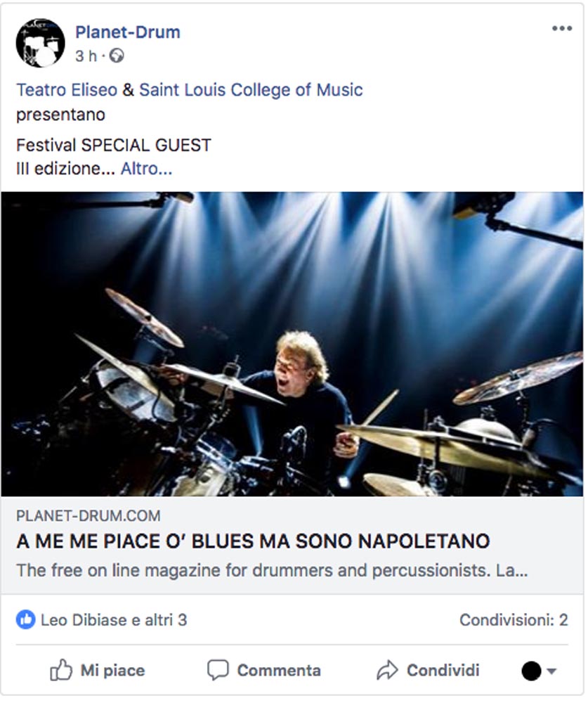
Task: Open the drummer photo article preview
Action: 292,344
